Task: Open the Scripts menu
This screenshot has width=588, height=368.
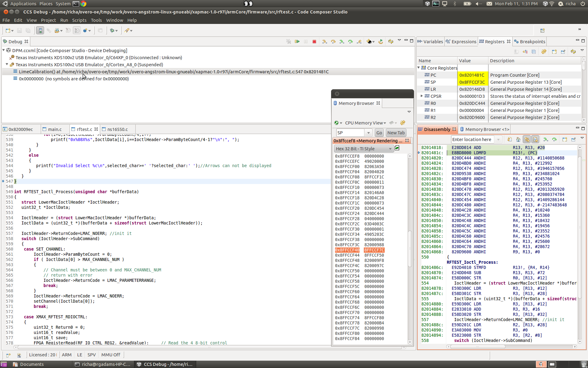Action: pyautogui.click(x=79, y=20)
